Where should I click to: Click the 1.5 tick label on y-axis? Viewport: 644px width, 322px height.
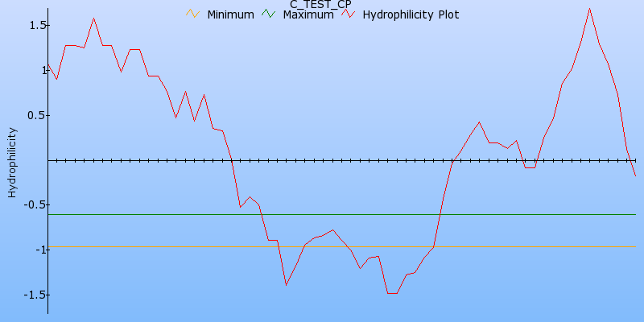30,26
